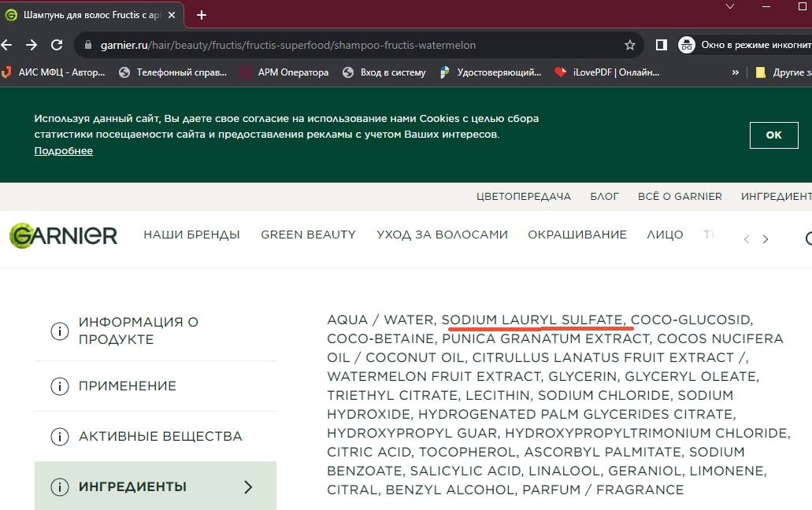Image resolution: width=812 pixels, height=510 pixels.
Task: Select the ИНФОРМАЦИЯ О ПРОДУКТЕ tab
Action: pos(155,331)
